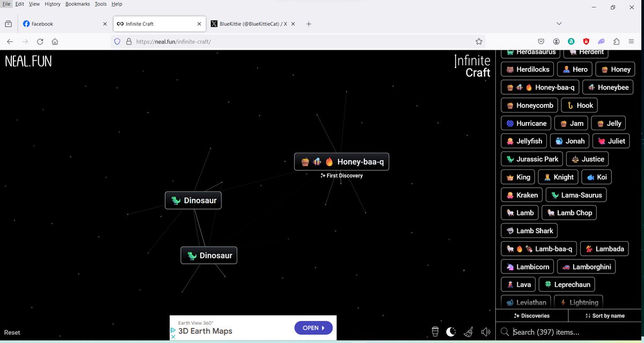644x343 pixels.
Task: Open the Bookmarks menu
Action: (78, 4)
